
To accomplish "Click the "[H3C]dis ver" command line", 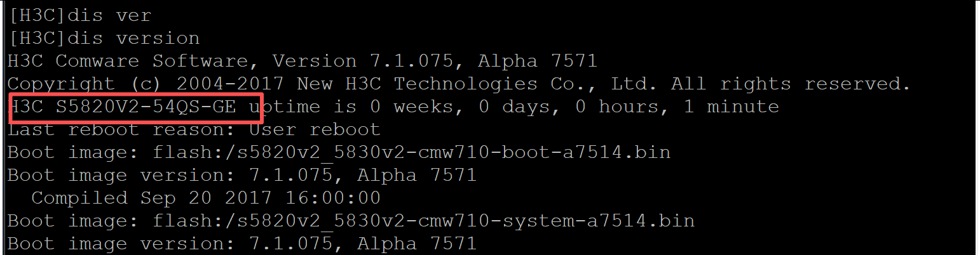I will 79,15.
